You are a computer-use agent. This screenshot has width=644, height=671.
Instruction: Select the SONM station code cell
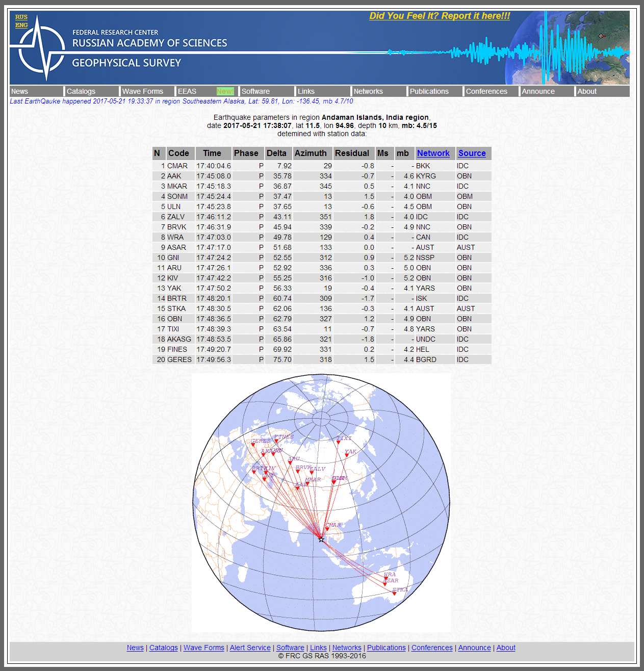[x=180, y=196]
